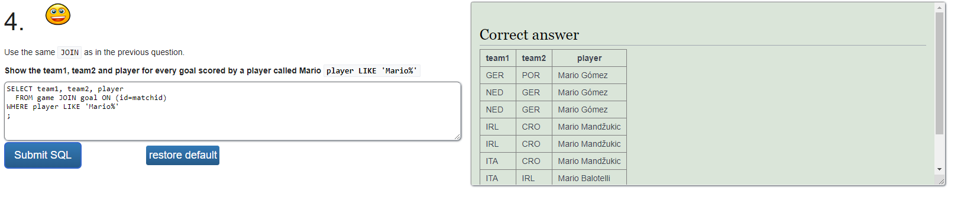Click the results panel scroll up arrow
The width and height of the screenshot is (980, 219).
[x=939, y=8]
